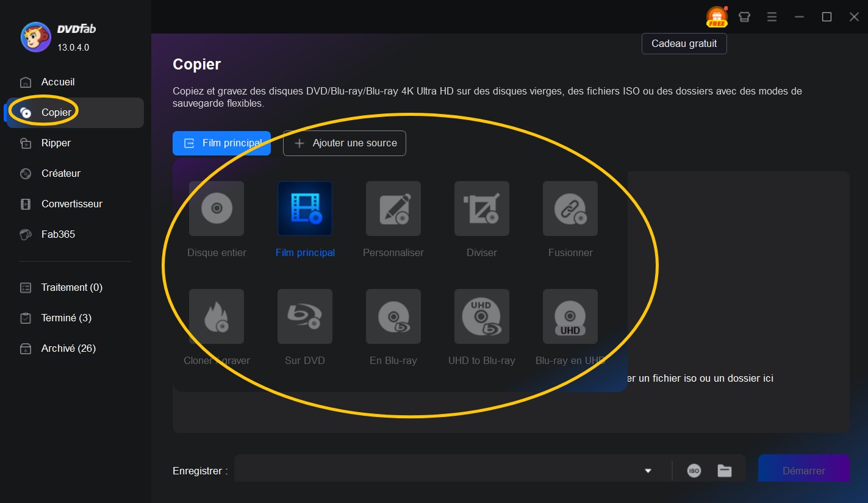This screenshot has width=868, height=503.
Task: Open the hamburger settings menu
Action: tap(772, 16)
